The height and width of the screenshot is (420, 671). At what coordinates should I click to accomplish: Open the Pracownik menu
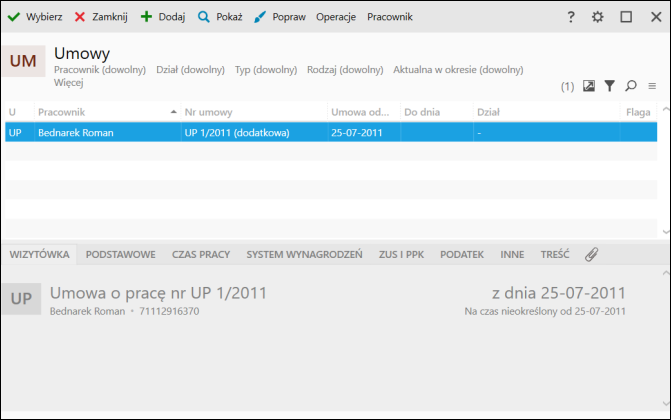390,17
